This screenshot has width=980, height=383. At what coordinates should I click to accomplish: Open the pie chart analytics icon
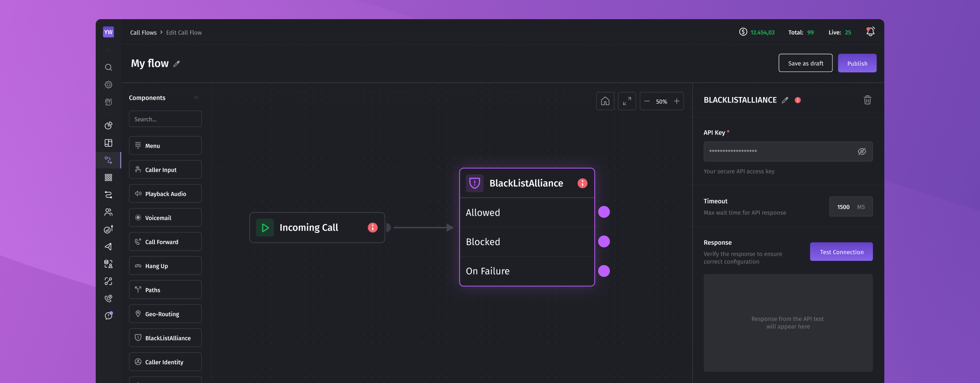coord(108,126)
